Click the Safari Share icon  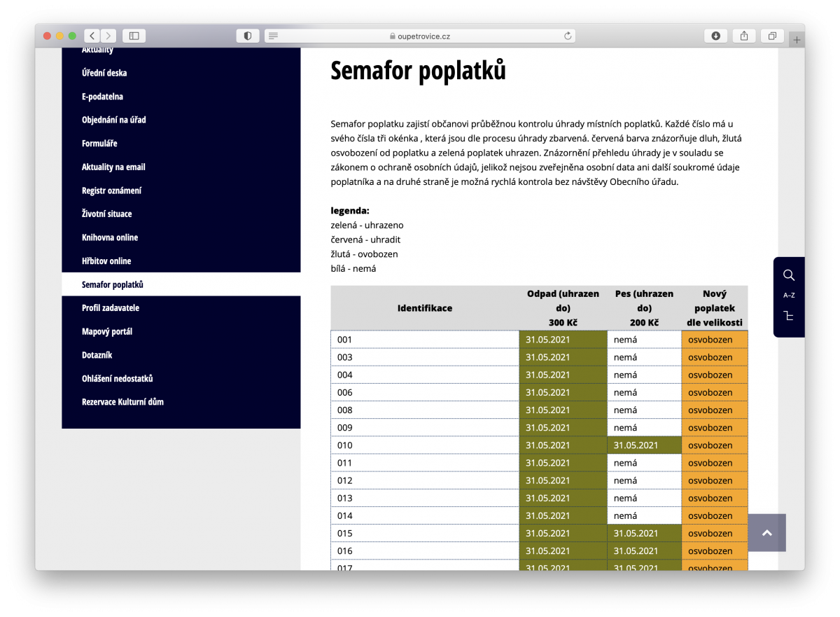(743, 36)
